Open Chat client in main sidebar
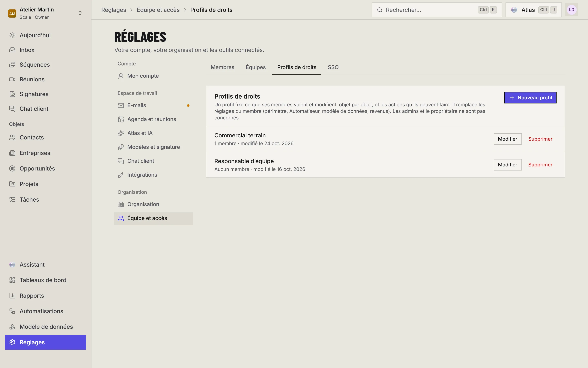Screen dimensions: 588x368 point(46,109)
